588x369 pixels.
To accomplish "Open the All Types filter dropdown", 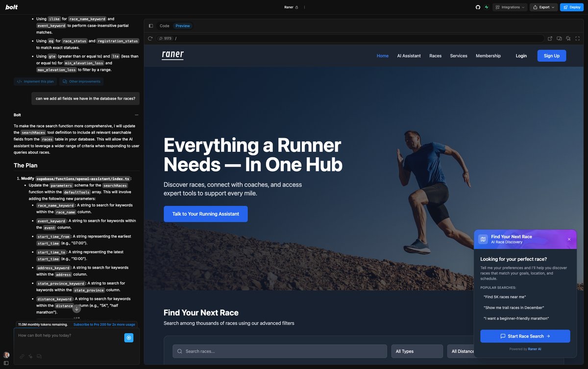I will (417, 351).
